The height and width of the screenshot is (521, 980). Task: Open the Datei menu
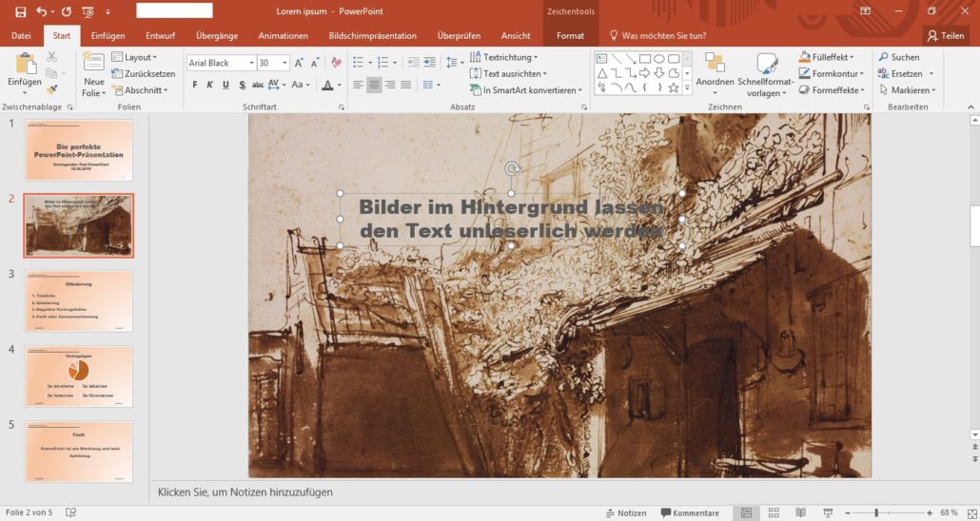coord(21,35)
